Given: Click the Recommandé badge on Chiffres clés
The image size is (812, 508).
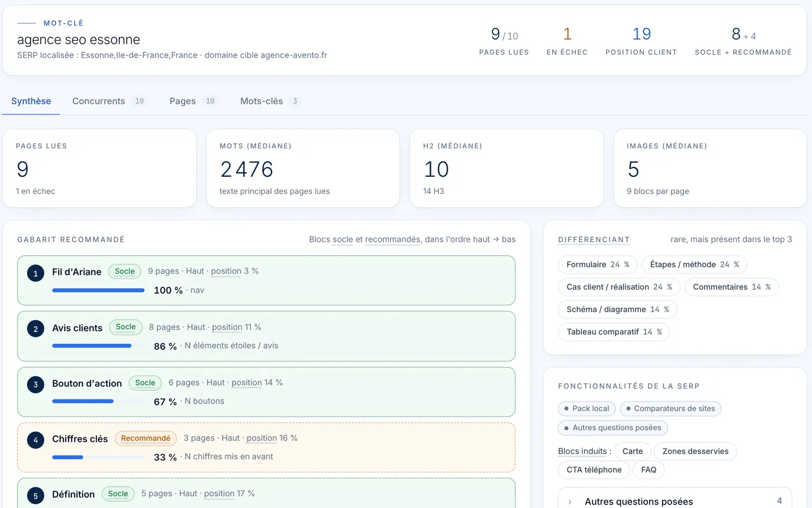Looking at the screenshot, I should [146, 438].
